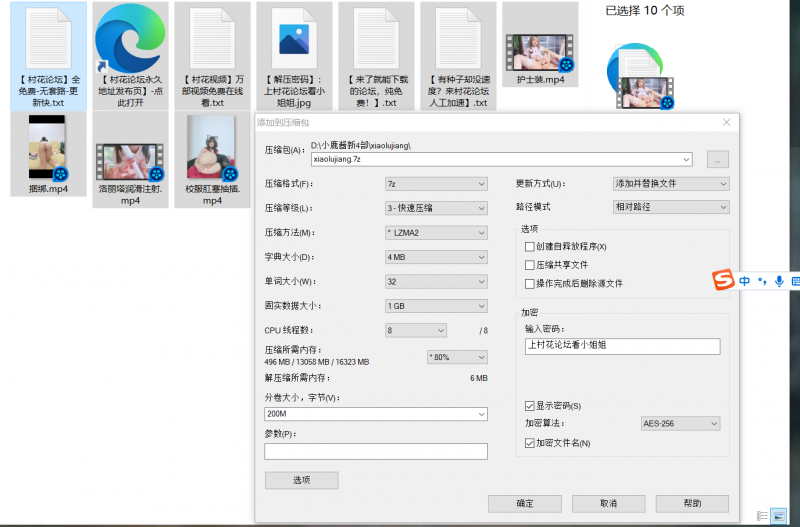Screen dimensions: 800x527
Task: Uncheck the 显示密码 checkbox
Action: [530, 405]
